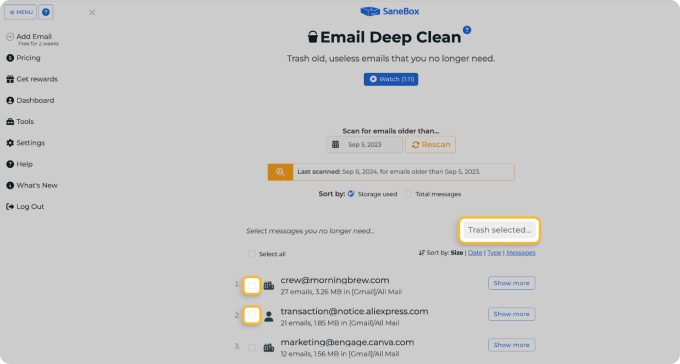680x364 pixels.
Task: Close the sidebar with the X icon
Action: point(92,13)
